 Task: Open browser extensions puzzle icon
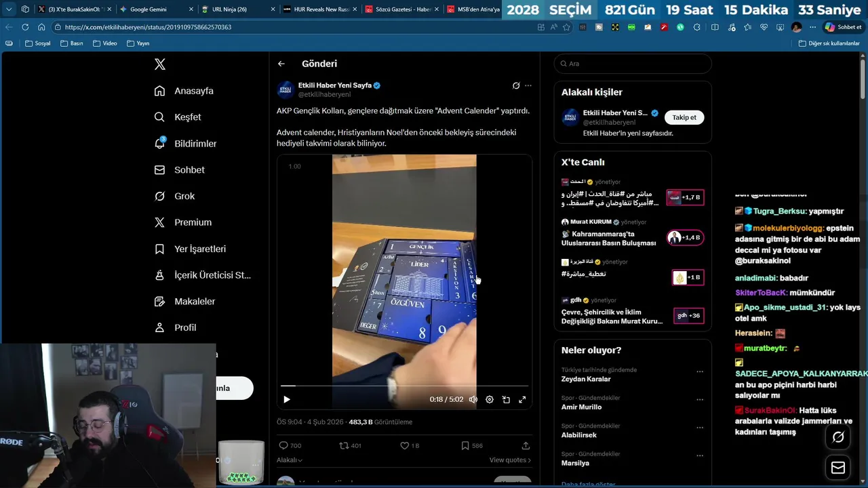click(696, 27)
